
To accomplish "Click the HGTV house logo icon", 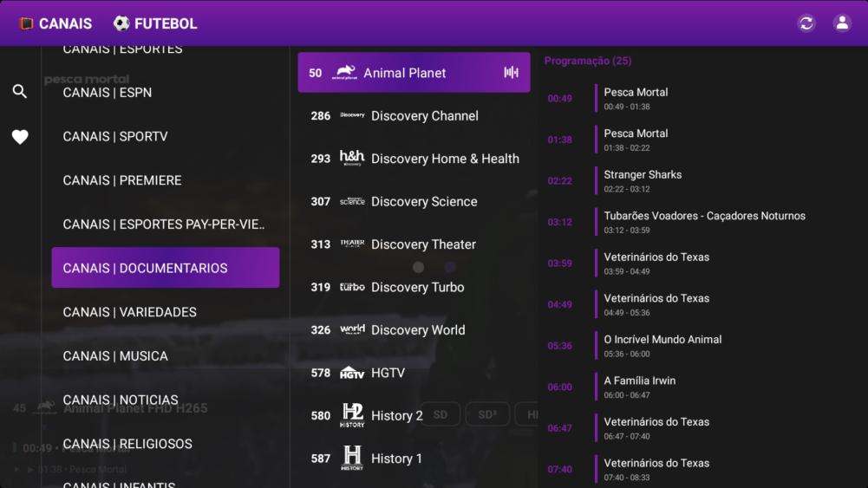I will pos(352,373).
